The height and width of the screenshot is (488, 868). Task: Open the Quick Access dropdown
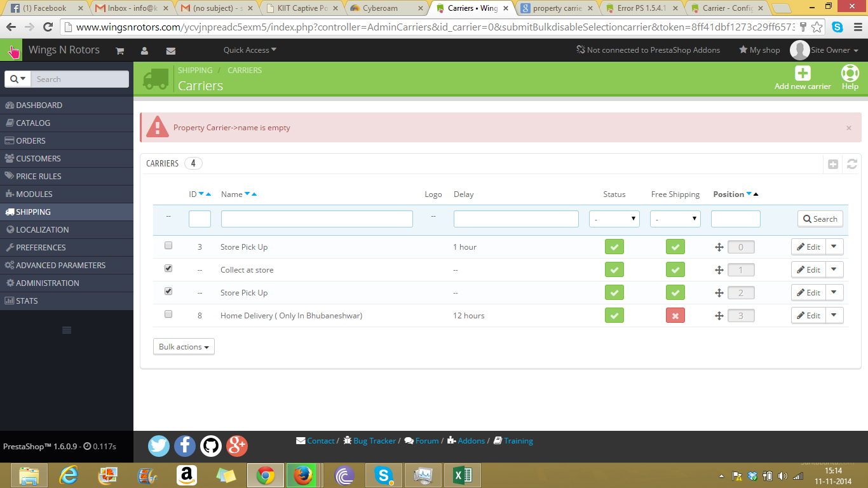click(x=250, y=50)
